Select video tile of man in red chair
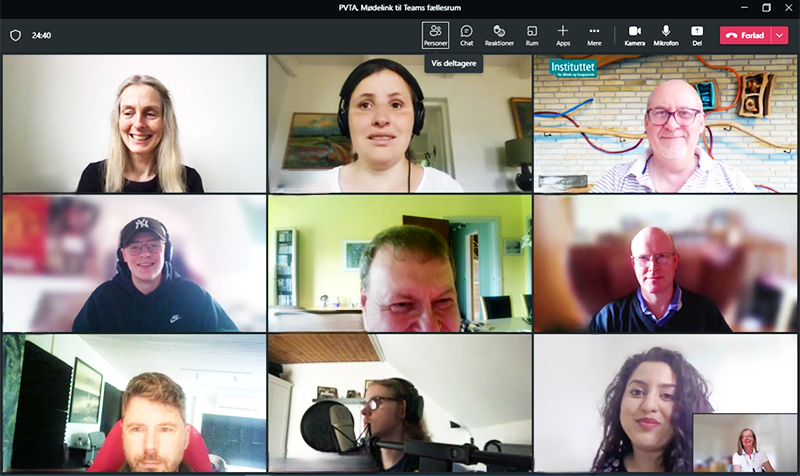Image resolution: width=800 pixels, height=476 pixels. 134,403
